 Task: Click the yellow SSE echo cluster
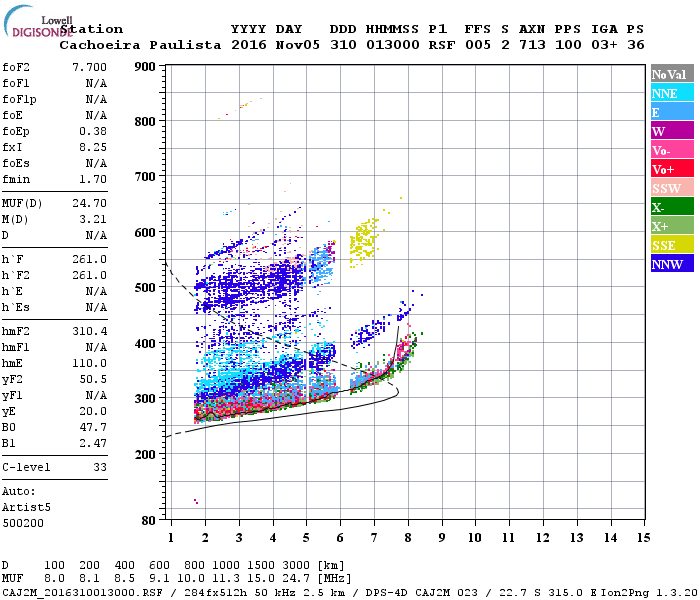point(364,241)
